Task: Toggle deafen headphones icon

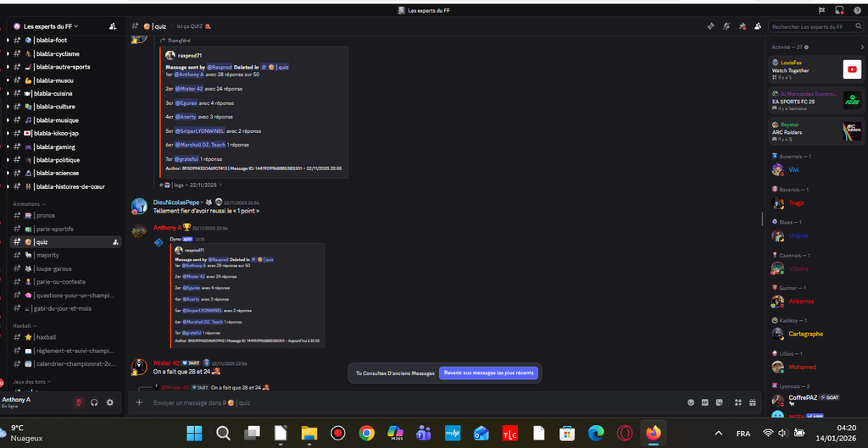Action: (94, 402)
